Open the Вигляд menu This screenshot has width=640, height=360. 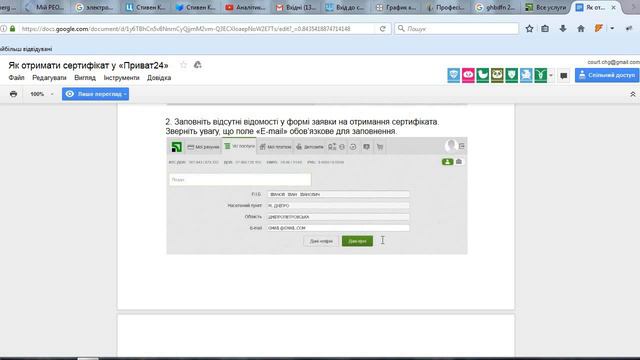point(85,78)
